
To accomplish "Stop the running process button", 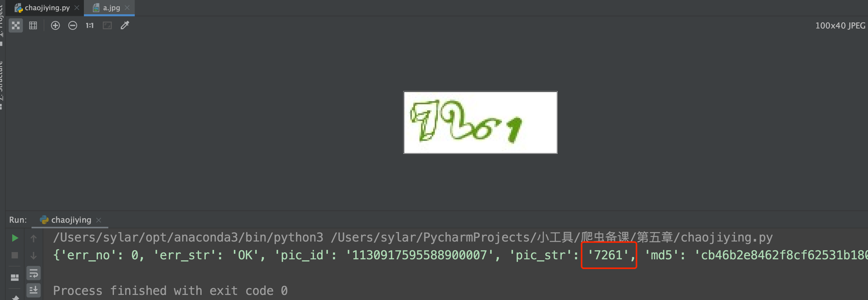I will (x=15, y=256).
